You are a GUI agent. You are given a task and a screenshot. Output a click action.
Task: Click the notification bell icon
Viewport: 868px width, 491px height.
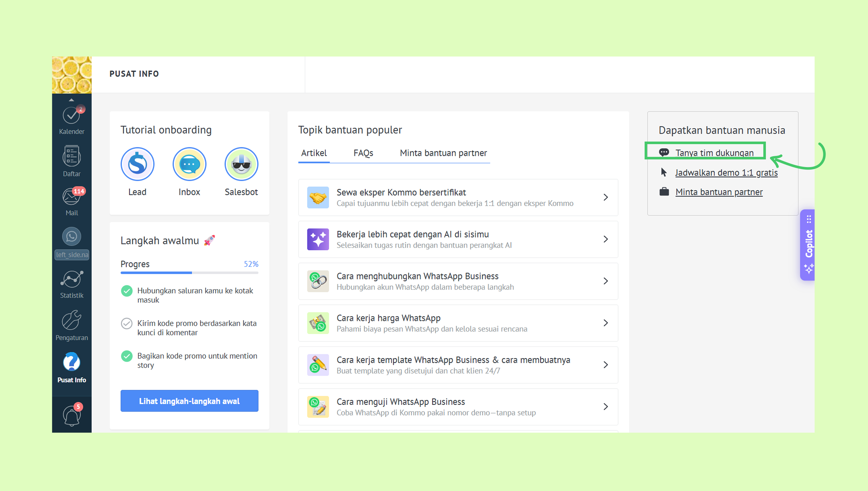tap(71, 415)
